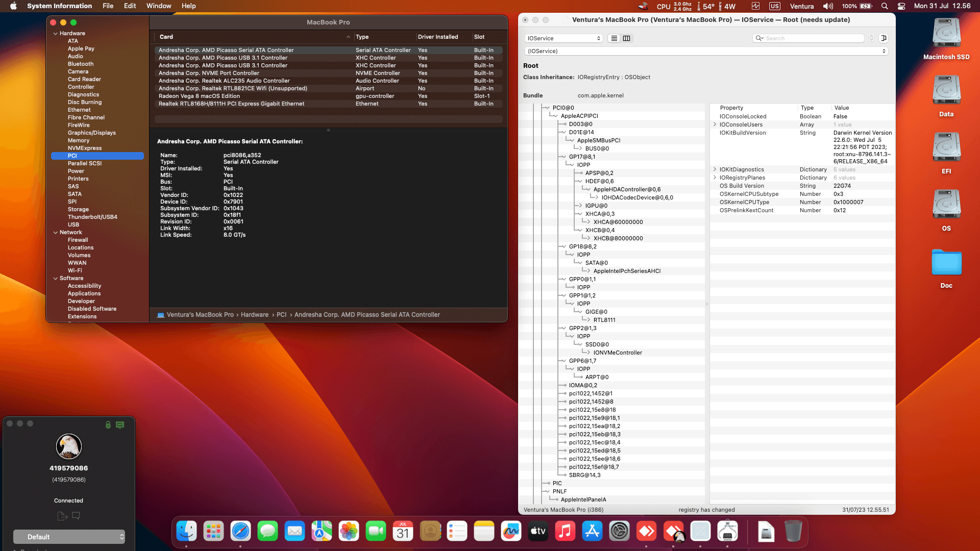Collapse the Hardware section in sidebar
The width and height of the screenshot is (980, 551).
(x=55, y=34)
